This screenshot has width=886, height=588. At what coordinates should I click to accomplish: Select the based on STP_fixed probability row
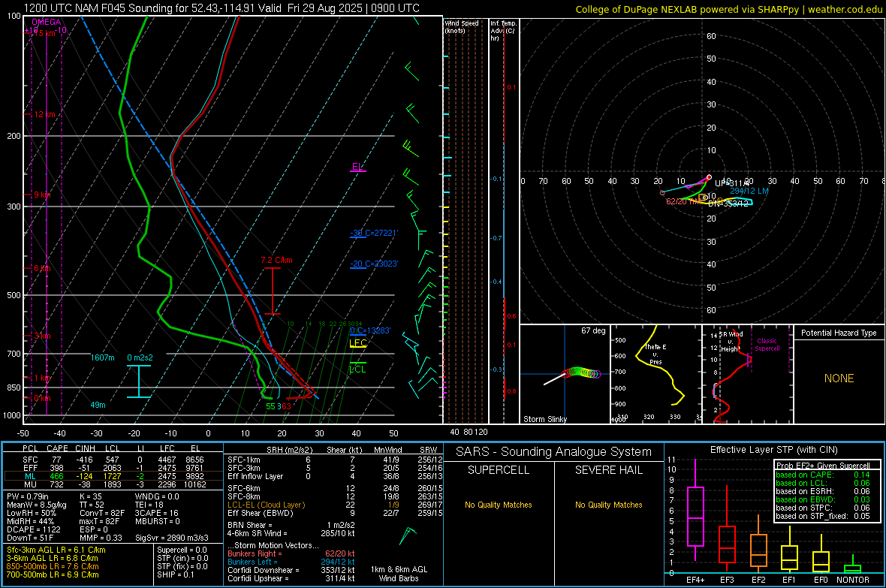tap(823, 516)
